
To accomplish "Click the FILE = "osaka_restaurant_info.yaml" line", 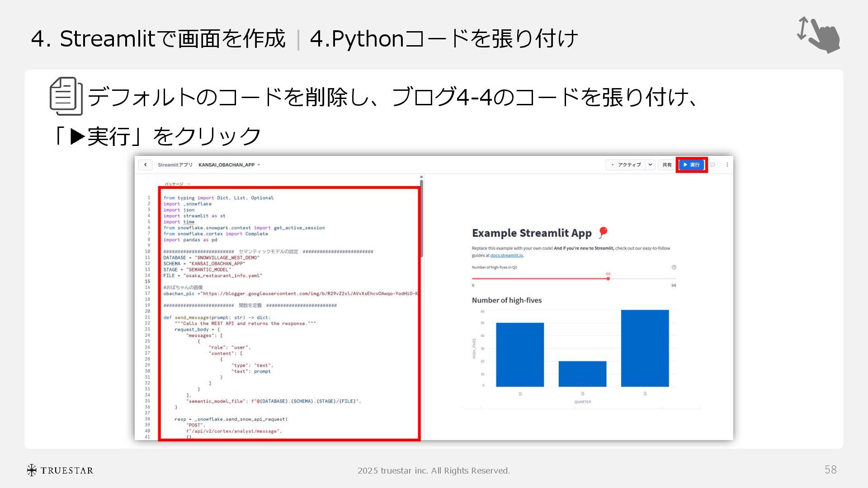I will point(212,276).
